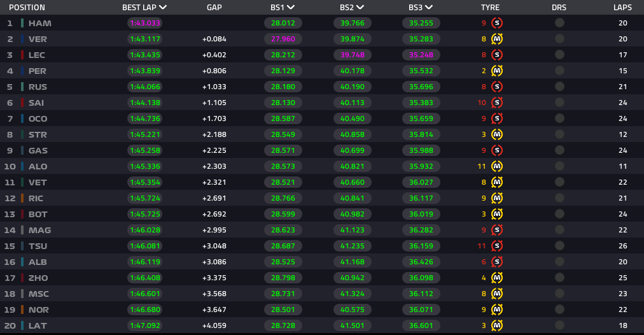Screen dimensions: 644x335
Task: Select Verstappen's purple 27.960 sector time
Action: (283, 39)
